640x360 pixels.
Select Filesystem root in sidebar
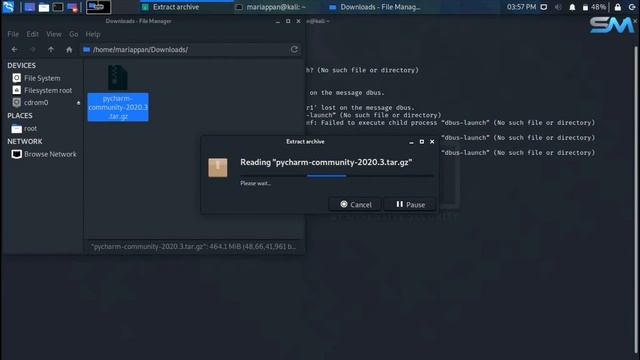pos(48,90)
